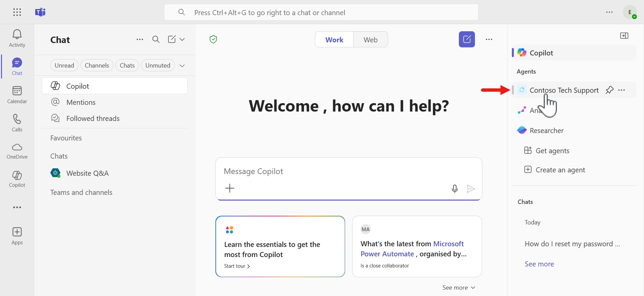Expand the new chat dropdown arrow

pos(182,39)
